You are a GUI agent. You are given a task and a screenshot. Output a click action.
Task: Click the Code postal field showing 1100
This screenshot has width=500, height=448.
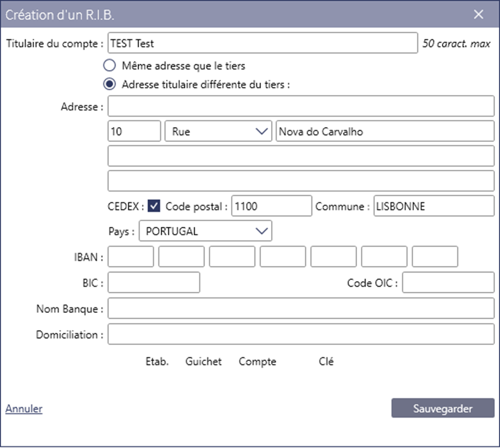(272, 206)
